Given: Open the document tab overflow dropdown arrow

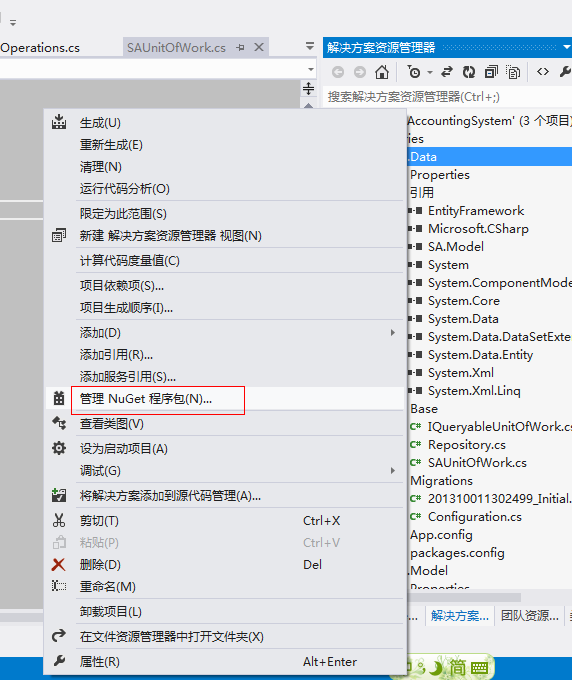Looking at the screenshot, I should [x=310, y=46].
